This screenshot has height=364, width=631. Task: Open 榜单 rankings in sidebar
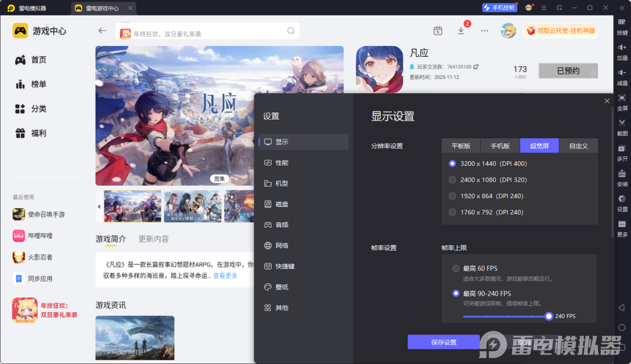click(31, 84)
